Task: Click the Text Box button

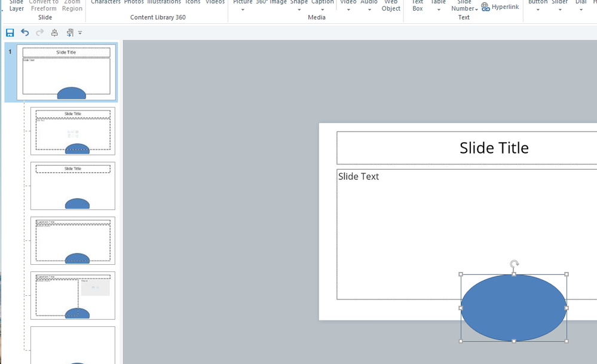Action: click(417, 5)
